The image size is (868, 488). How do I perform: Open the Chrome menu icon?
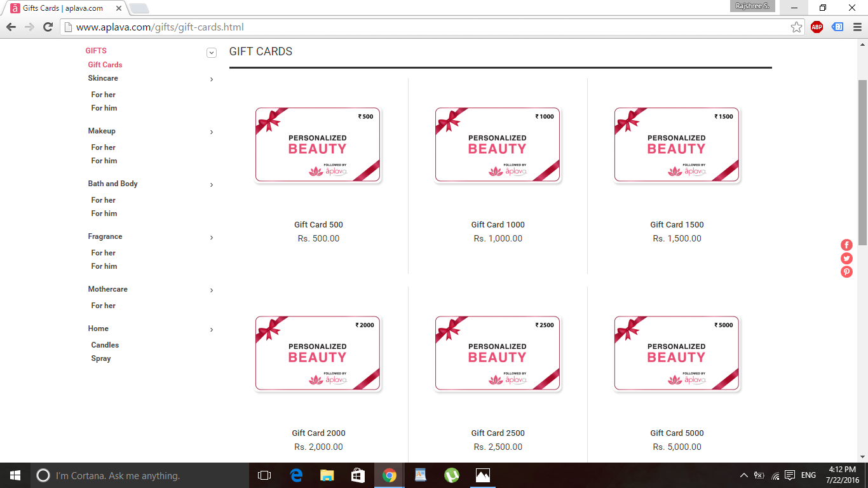(x=857, y=27)
